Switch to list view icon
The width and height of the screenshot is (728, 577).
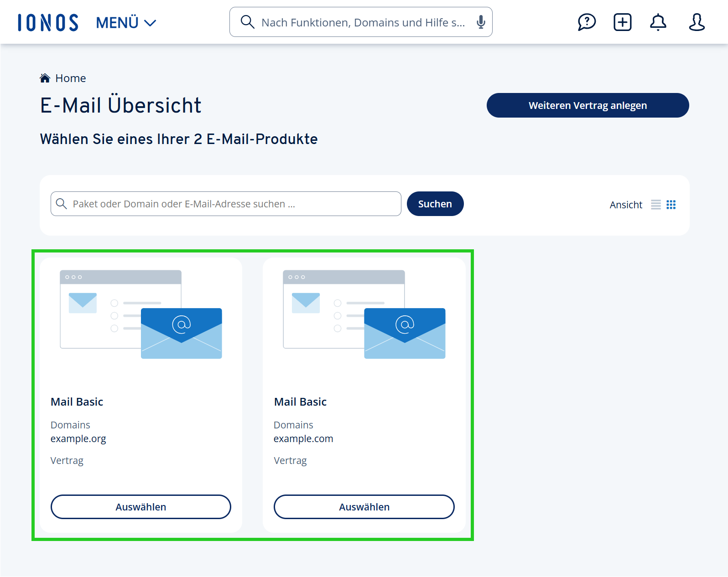pyautogui.click(x=656, y=205)
